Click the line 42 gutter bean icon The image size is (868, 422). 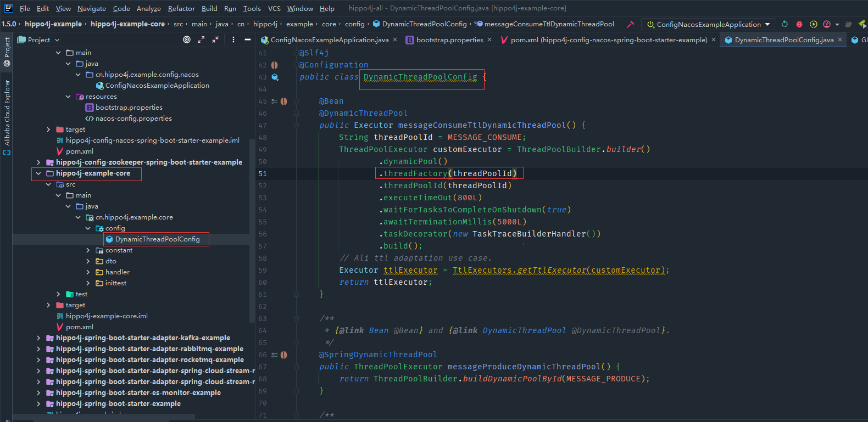274,65
